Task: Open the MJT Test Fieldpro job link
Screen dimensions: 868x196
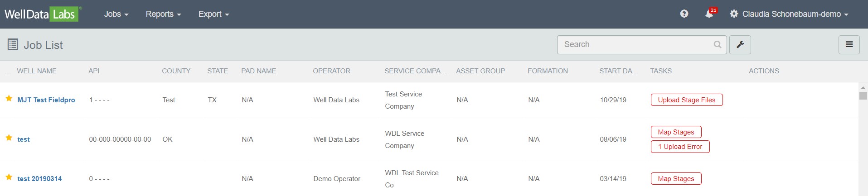Action: point(46,100)
